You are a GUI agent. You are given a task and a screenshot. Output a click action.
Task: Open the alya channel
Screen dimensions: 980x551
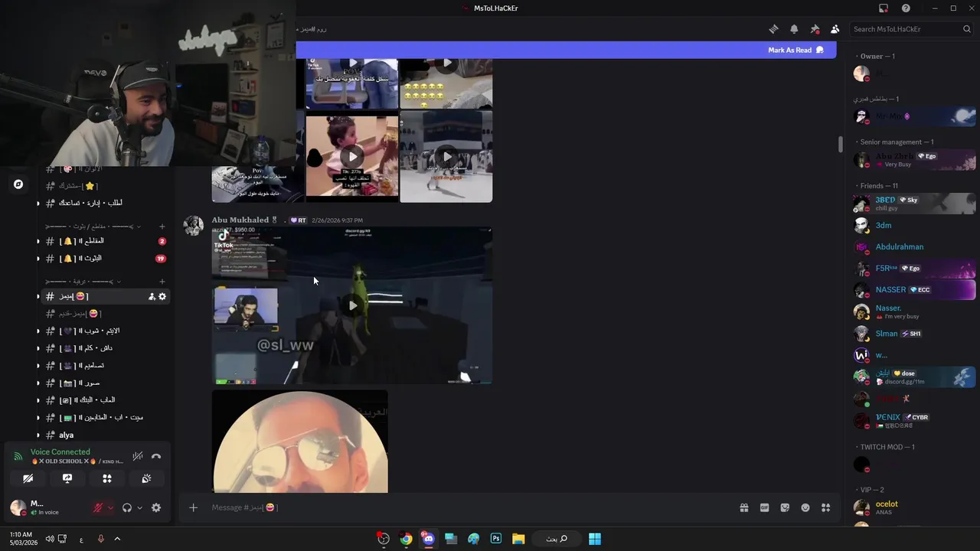point(104,435)
